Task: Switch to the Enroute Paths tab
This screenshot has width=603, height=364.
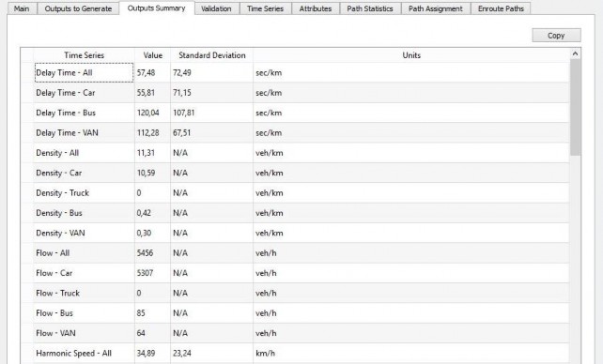Action: tap(501, 8)
